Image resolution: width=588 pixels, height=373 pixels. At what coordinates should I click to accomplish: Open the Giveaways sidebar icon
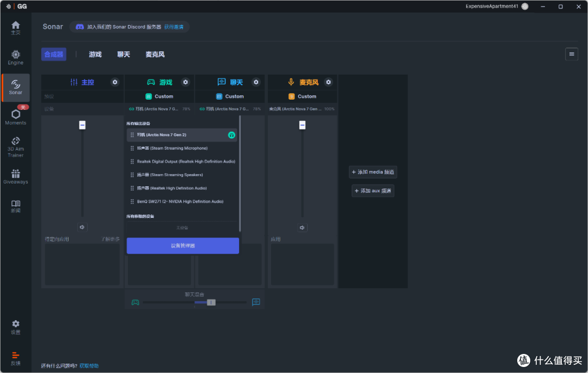click(x=15, y=176)
